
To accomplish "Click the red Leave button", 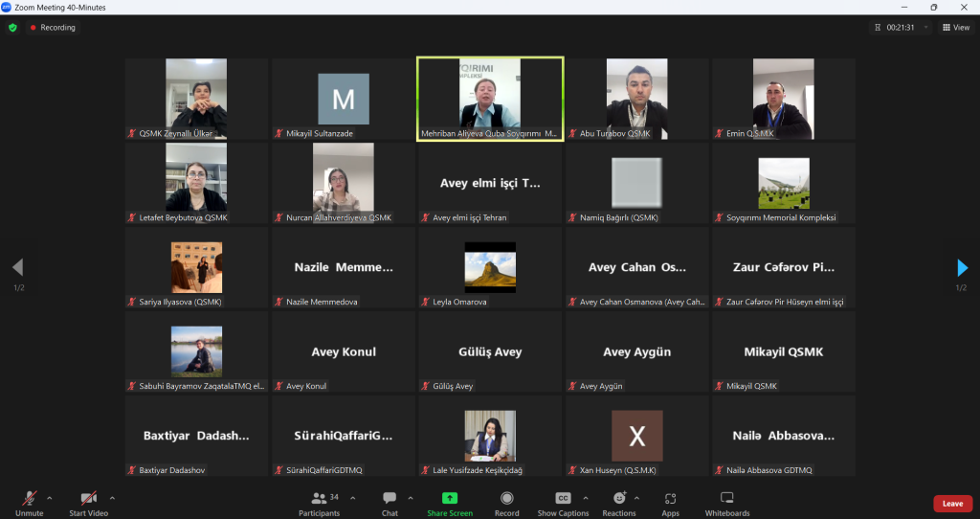I will 952,504.
